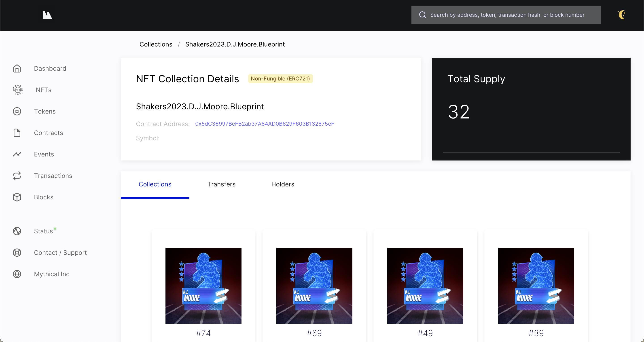Open the Contact / Support link

[x=60, y=253]
